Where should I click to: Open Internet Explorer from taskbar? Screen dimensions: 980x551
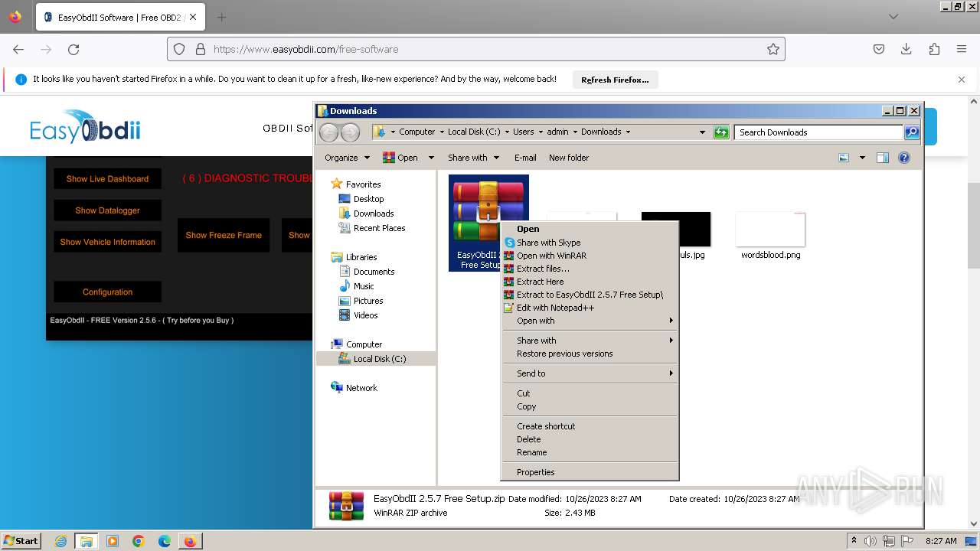pos(60,541)
